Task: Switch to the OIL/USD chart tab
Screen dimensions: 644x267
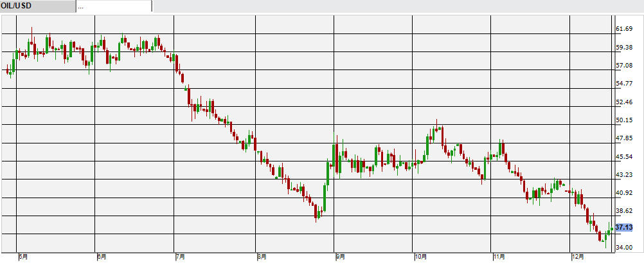Action: coord(37,6)
